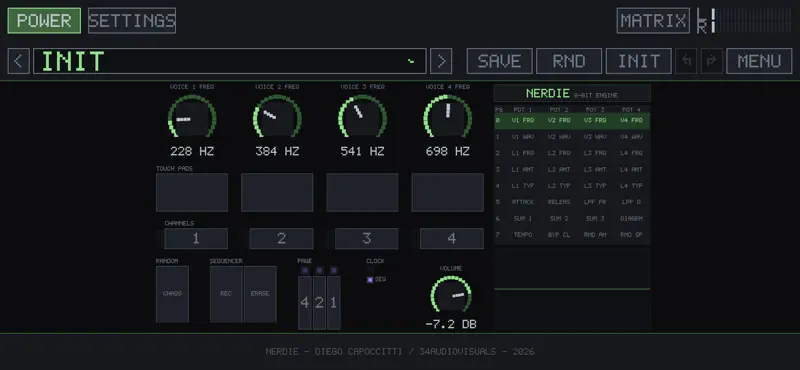Click the LED indicator above page button 4
800x370 pixels.
pyautogui.click(x=305, y=270)
